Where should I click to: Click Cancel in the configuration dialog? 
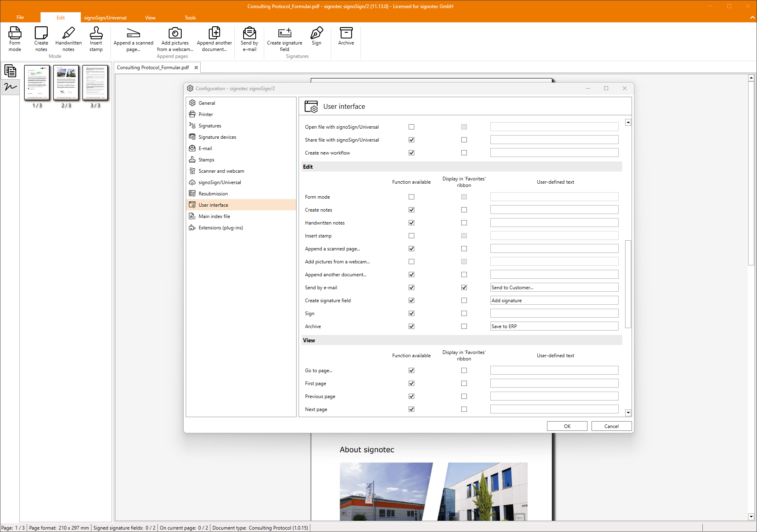611,426
